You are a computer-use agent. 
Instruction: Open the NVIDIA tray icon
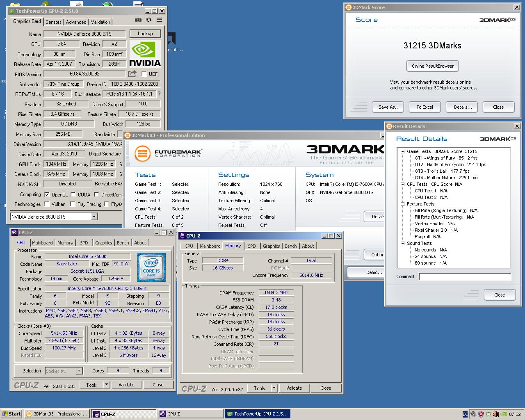click(503, 414)
